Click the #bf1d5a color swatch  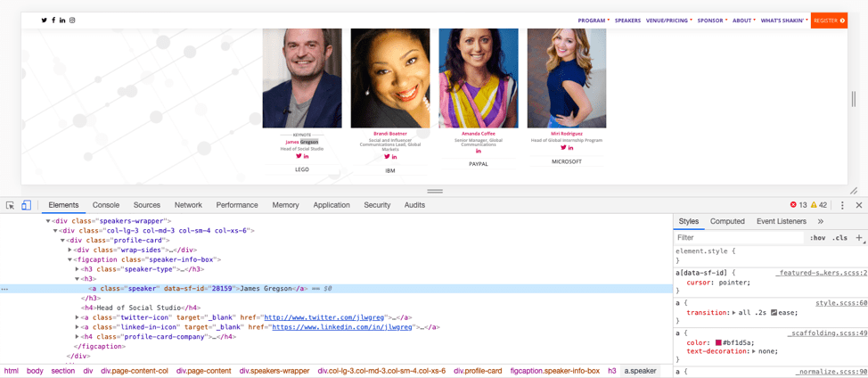(x=718, y=342)
